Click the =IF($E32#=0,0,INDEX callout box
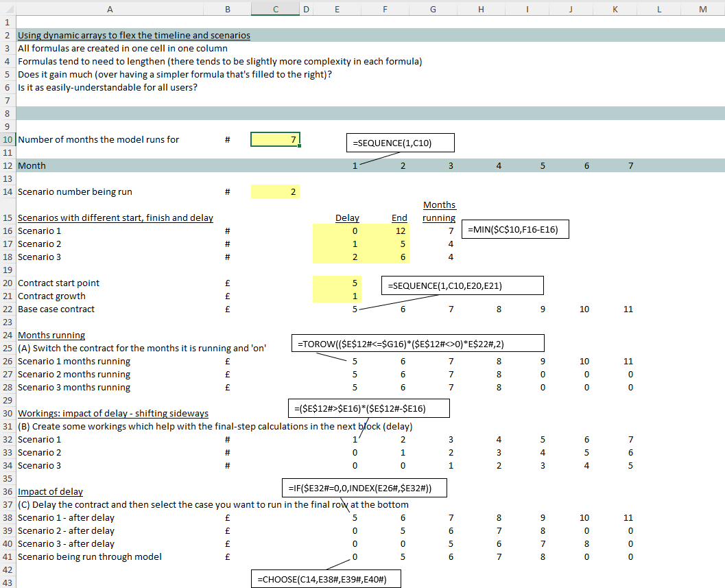Screen dimensions: 725x588 [x=365, y=488]
